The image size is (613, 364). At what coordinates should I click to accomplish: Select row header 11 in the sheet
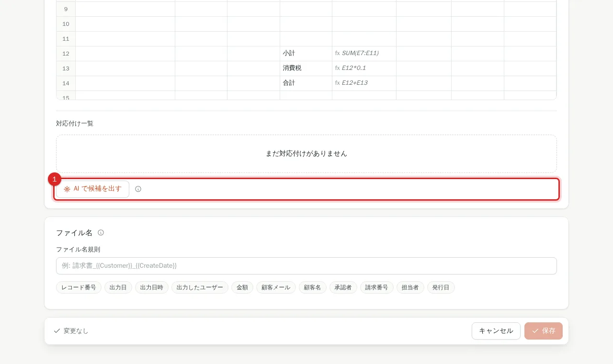[x=66, y=39]
